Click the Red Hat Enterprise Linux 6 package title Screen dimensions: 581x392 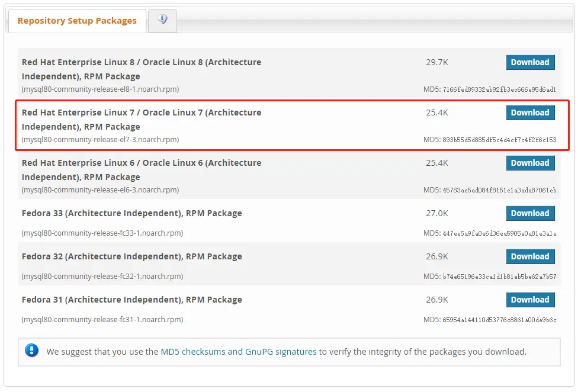point(142,170)
